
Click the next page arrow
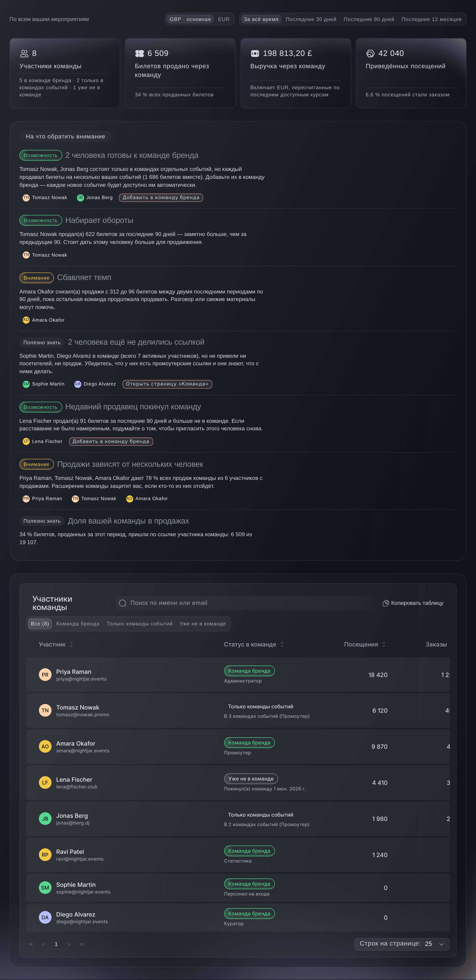point(69,944)
